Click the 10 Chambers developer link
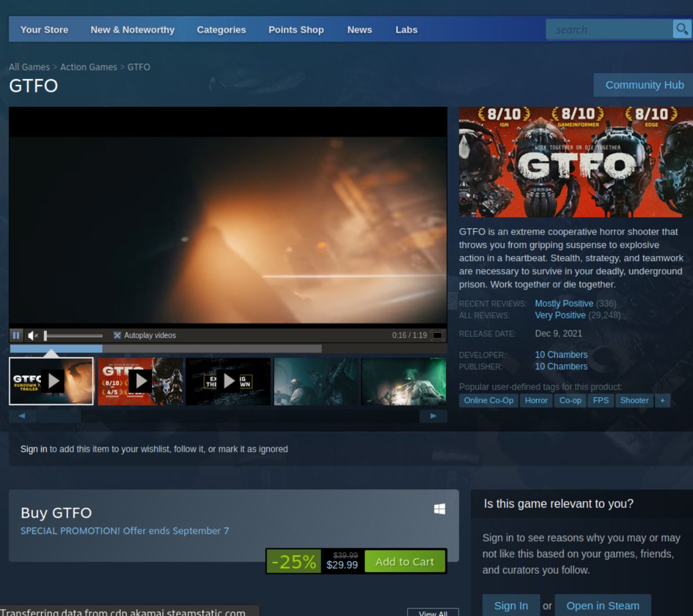This screenshot has height=616, width=693. click(x=561, y=354)
